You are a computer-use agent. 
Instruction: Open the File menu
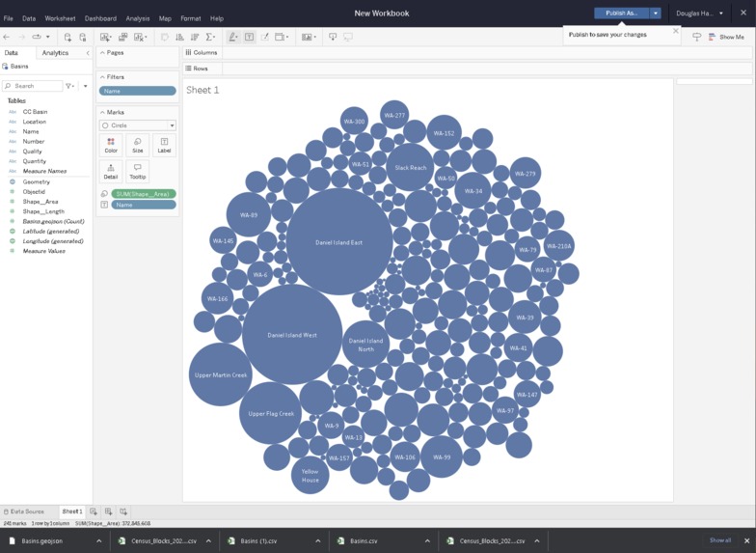tap(8, 18)
